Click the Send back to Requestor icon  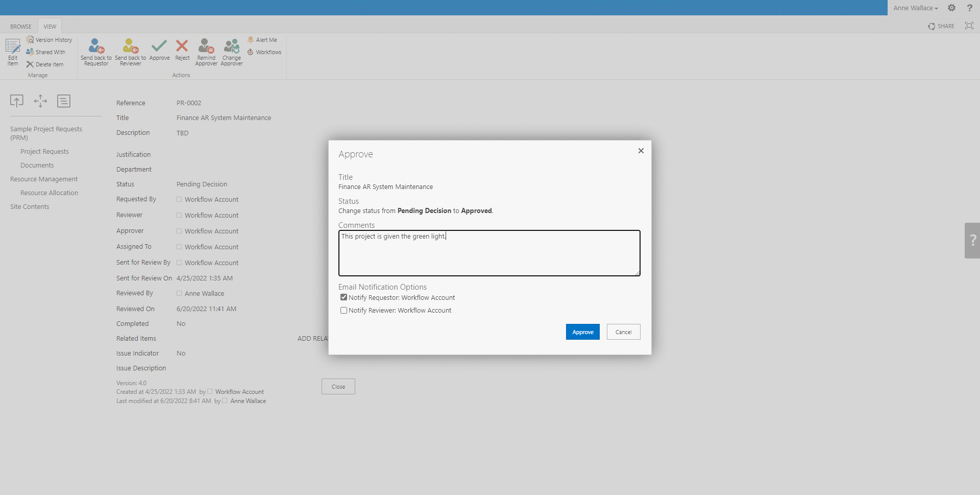click(96, 46)
